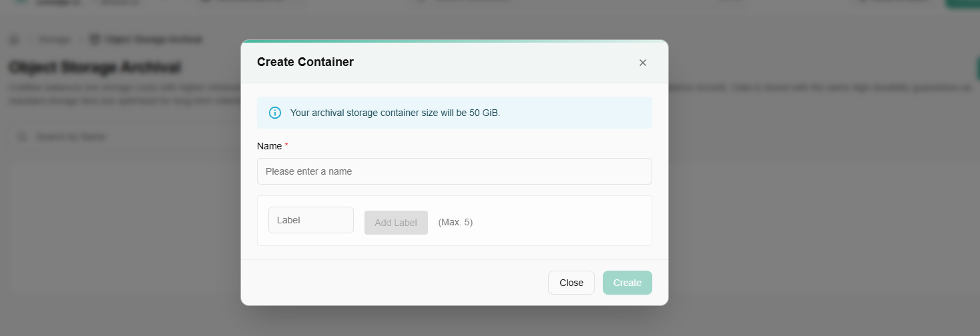The height and width of the screenshot is (336, 980).
Task: Click the (Max. 5) label hint text
Action: pyautogui.click(x=455, y=223)
